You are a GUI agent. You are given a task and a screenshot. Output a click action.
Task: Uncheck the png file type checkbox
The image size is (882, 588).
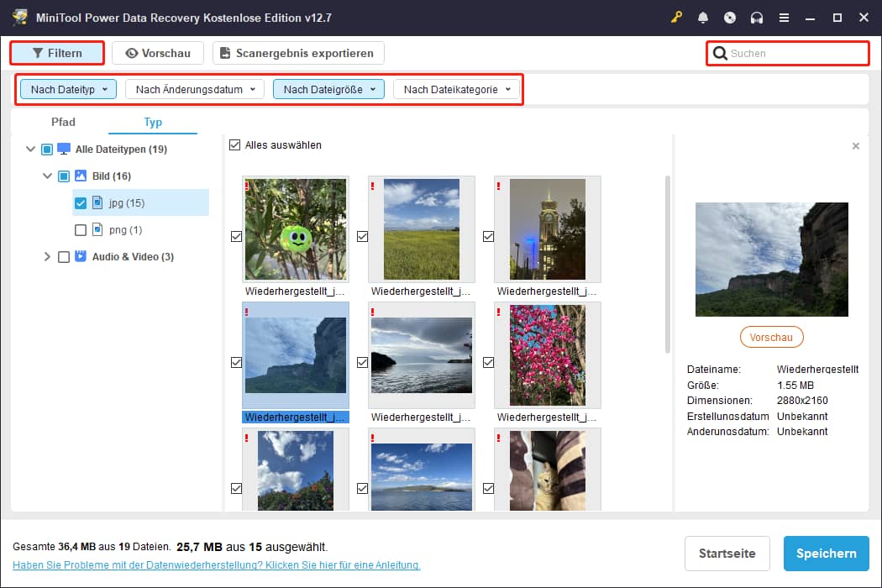coord(80,229)
